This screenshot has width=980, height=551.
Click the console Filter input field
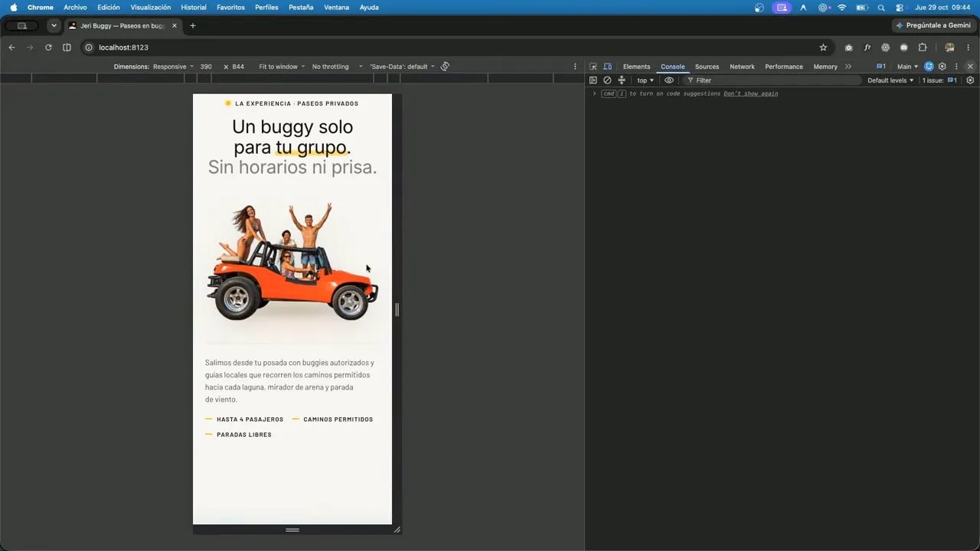pos(772,80)
